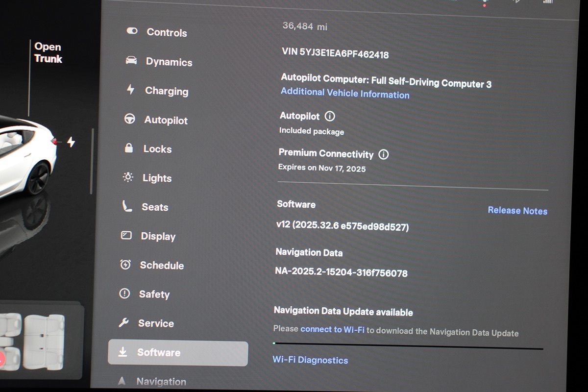View software Release Notes
588x392 pixels.
coord(517,211)
